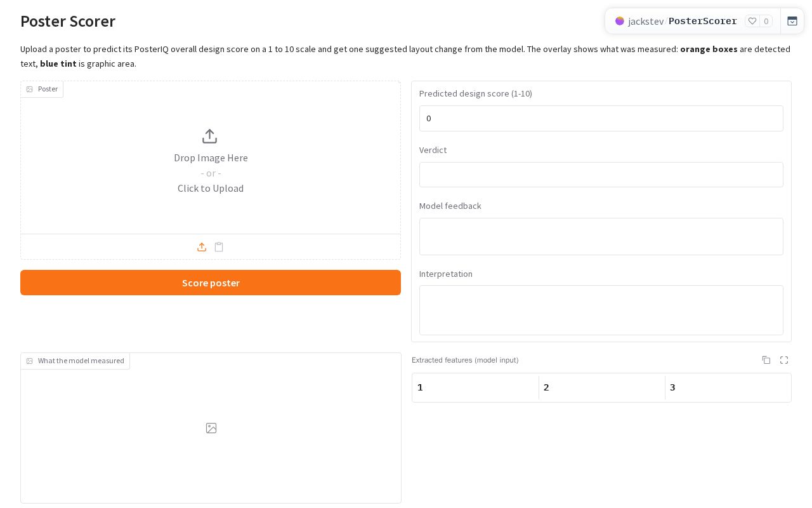The width and height of the screenshot is (812, 508).
Task: Open the Space menu icon beside the like count
Action: (792, 21)
